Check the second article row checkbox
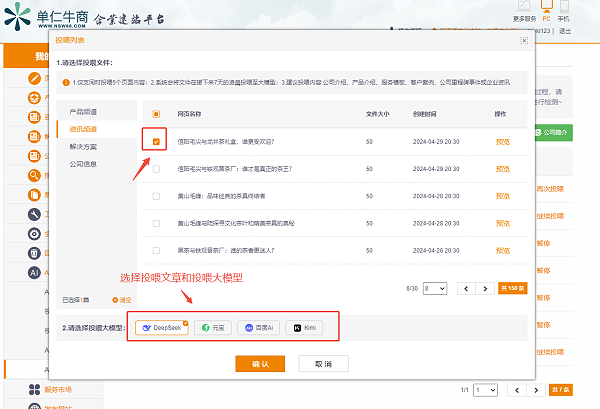 coord(156,169)
